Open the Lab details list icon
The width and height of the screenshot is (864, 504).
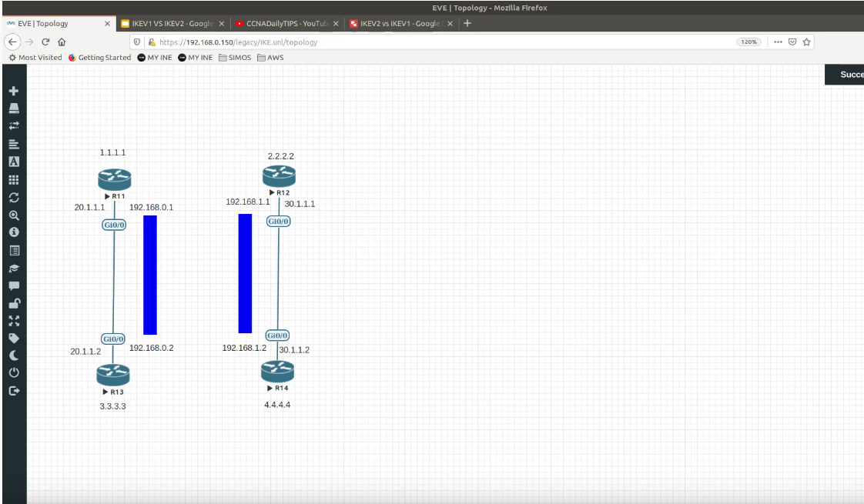14,251
